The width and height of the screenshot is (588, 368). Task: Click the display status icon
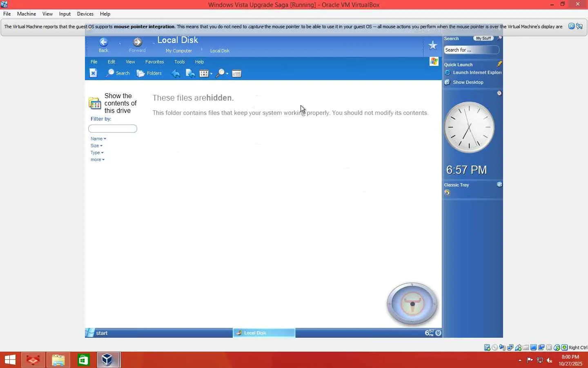(x=534, y=348)
